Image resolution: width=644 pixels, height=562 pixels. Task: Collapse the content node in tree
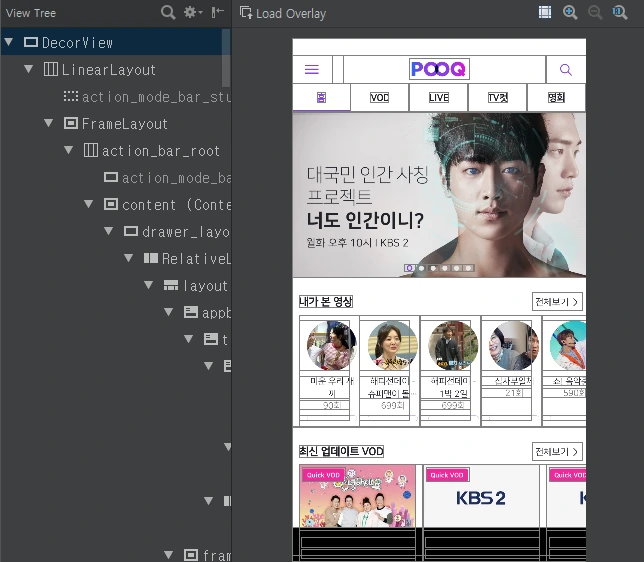(88, 204)
